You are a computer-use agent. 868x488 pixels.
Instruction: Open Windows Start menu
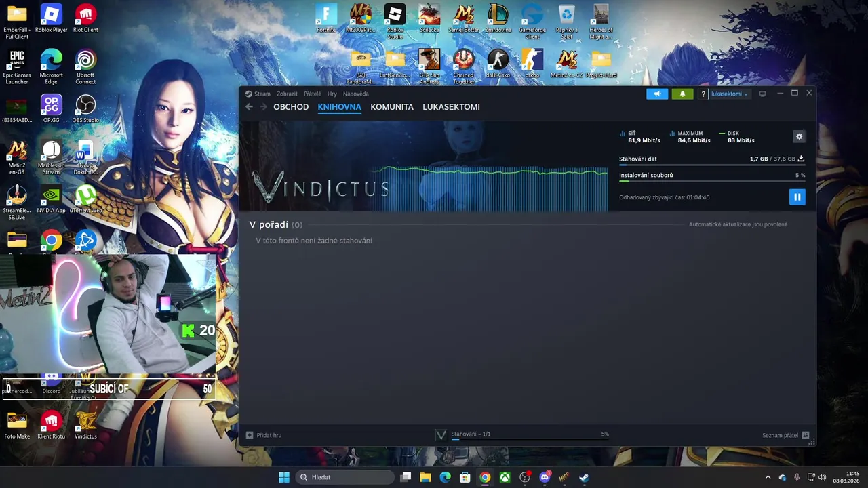pos(284,477)
